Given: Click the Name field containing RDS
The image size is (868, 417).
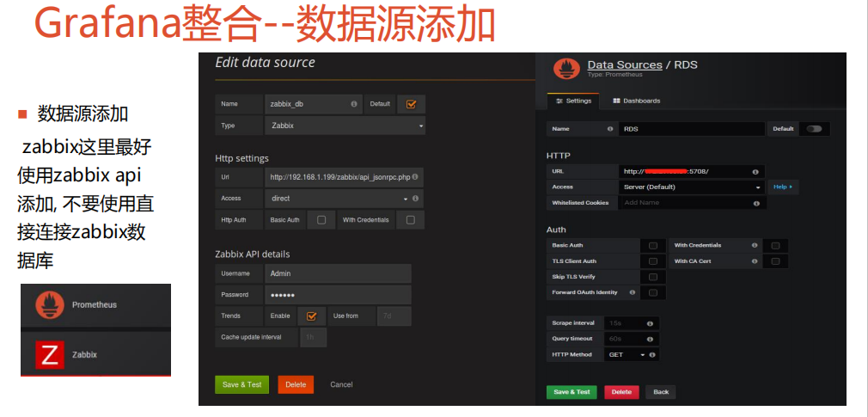Looking at the screenshot, I should (x=692, y=128).
